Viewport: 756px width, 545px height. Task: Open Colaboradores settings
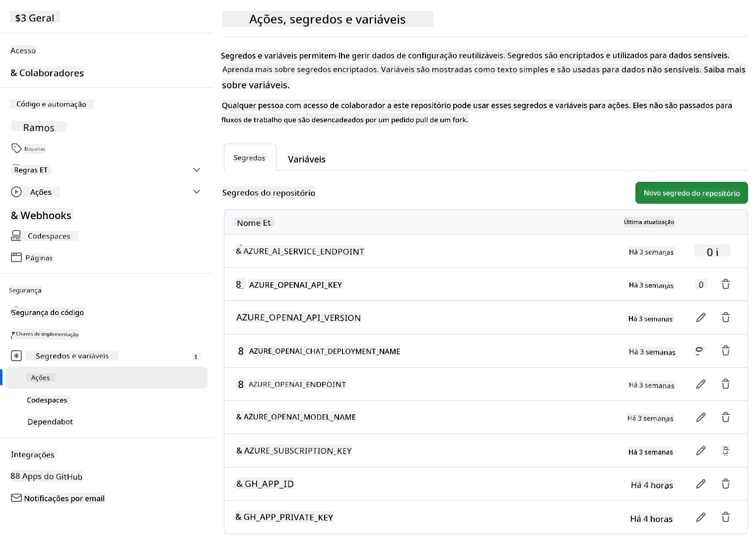(x=47, y=73)
